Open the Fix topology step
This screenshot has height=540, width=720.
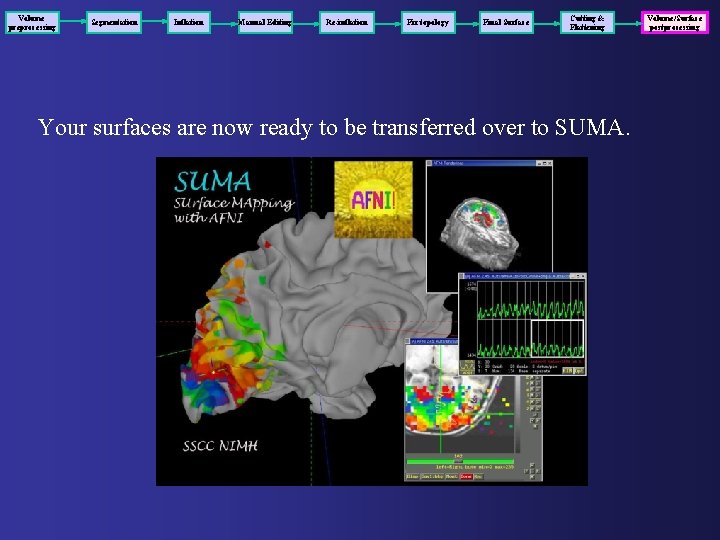(x=428, y=22)
